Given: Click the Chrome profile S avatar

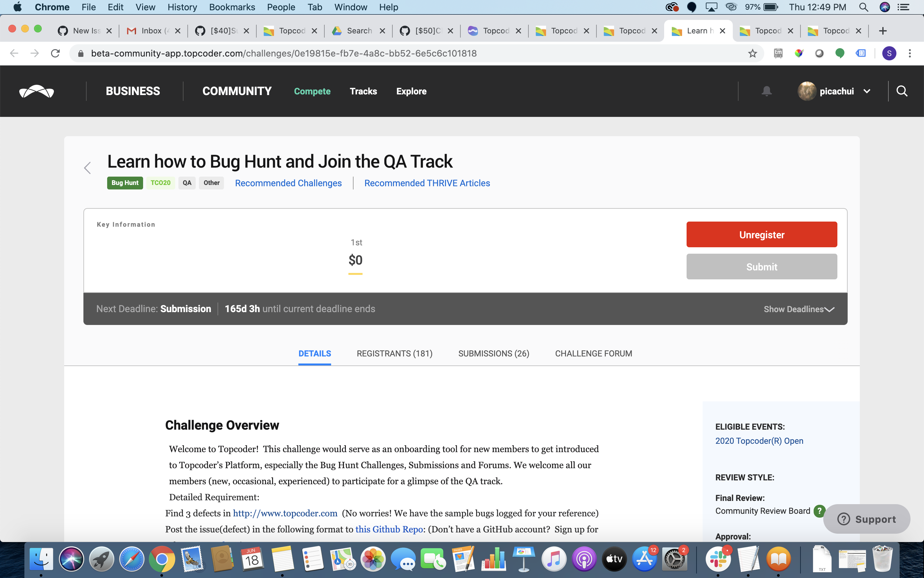Looking at the screenshot, I should point(889,53).
